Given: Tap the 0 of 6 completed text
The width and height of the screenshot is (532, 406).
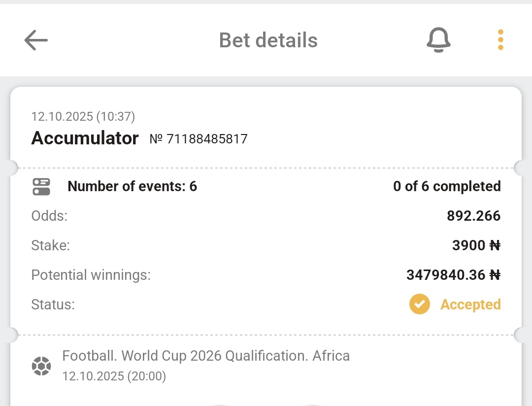Looking at the screenshot, I should pos(447,186).
